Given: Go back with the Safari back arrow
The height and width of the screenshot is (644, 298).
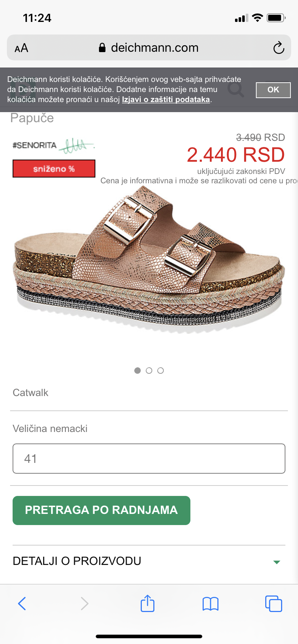Looking at the screenshot, I should pyautogui.click(x=22, y=603).
